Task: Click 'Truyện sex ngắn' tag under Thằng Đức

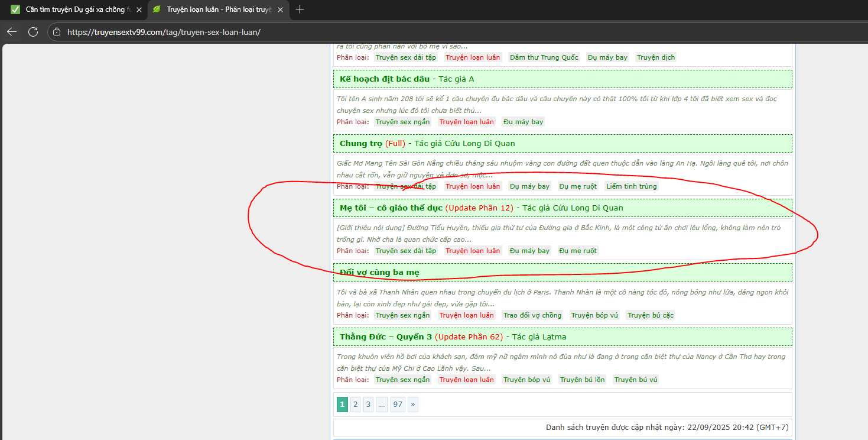Action: pos(402,380)
